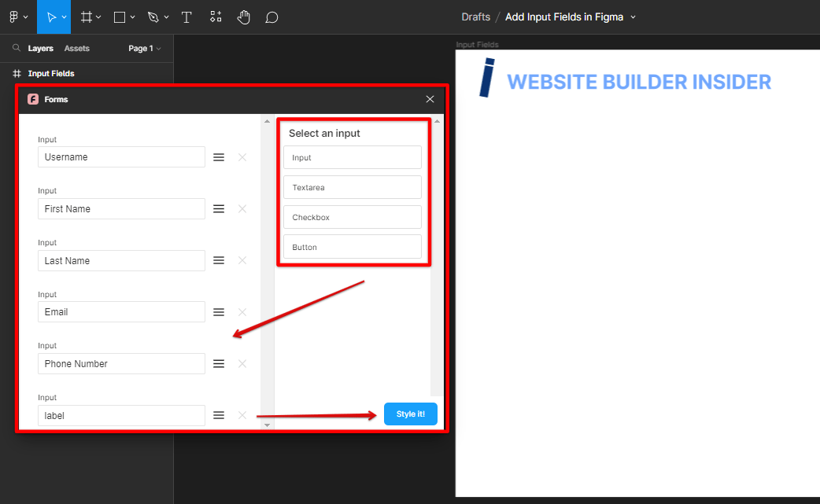Image resolution: width=820 pixels, height=504 pixels.
Task: Open the Comment tool
Action: coord(271,17)
